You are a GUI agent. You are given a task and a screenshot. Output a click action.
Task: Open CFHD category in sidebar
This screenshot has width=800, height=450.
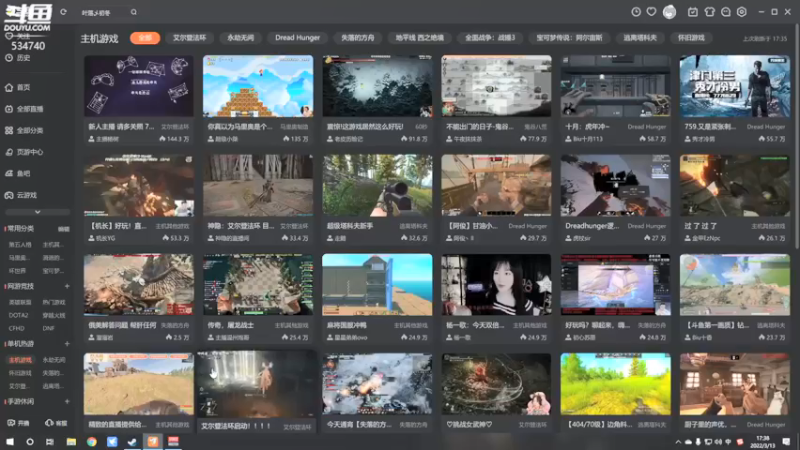(x=16, y=328)
